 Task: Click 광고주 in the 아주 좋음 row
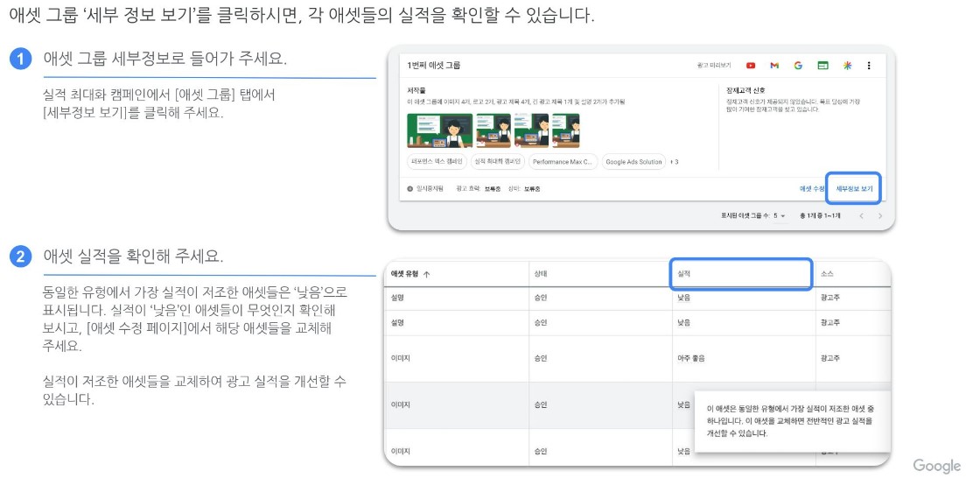click(830, 358)
